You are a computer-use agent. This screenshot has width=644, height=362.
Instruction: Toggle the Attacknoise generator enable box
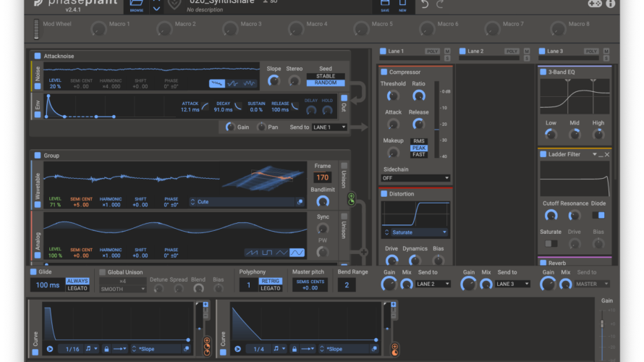[38, 56]
